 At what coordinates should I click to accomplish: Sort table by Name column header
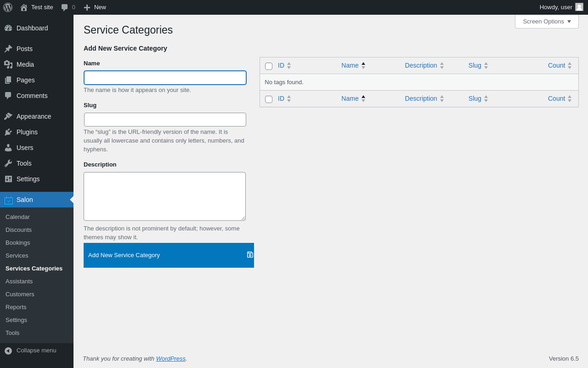(350, 65)
